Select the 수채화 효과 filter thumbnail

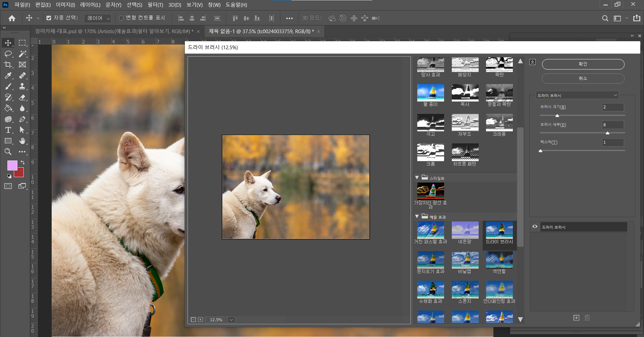[430, 290]
